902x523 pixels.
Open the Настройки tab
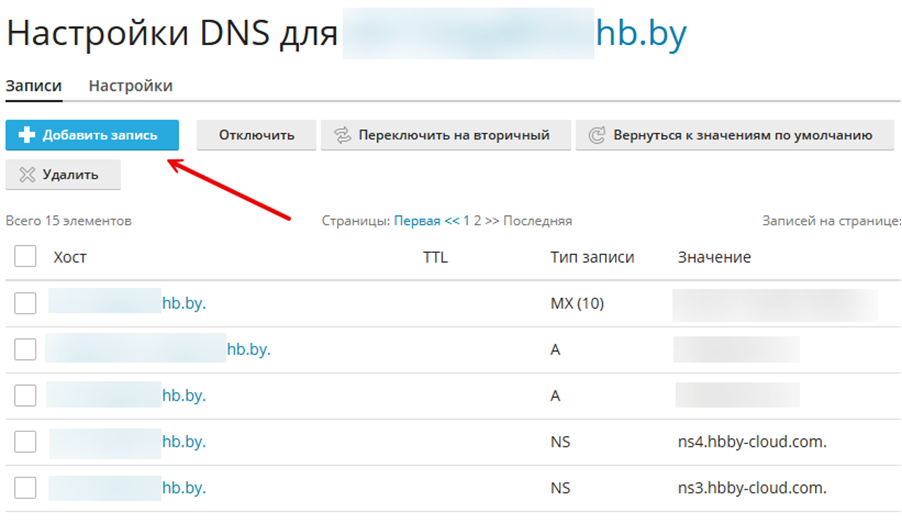pos(130,86)
